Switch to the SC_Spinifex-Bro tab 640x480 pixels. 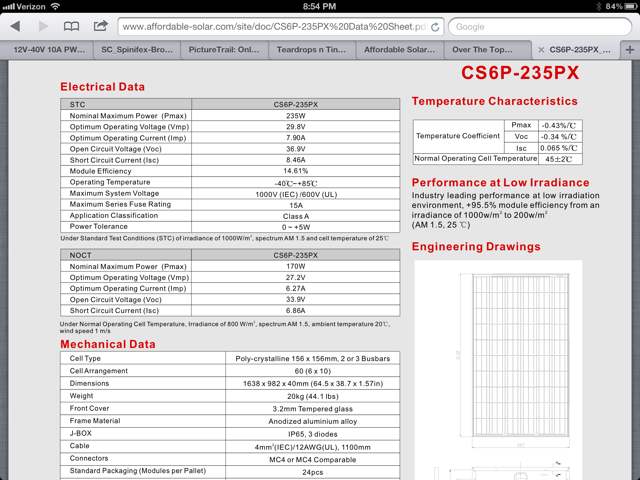(x=137, y=50)
